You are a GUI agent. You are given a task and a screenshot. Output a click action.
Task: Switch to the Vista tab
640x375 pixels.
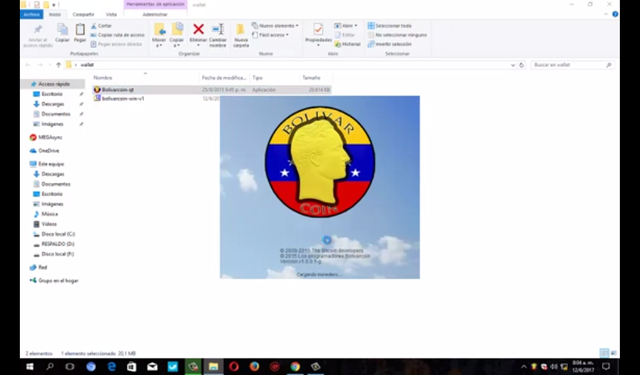pos(111,14)
